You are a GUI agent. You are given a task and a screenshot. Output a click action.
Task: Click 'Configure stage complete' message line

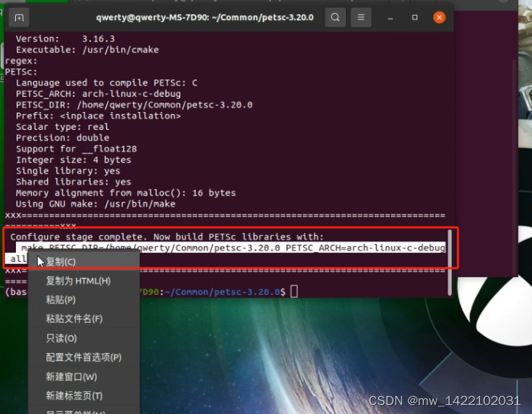click(167, 236)
